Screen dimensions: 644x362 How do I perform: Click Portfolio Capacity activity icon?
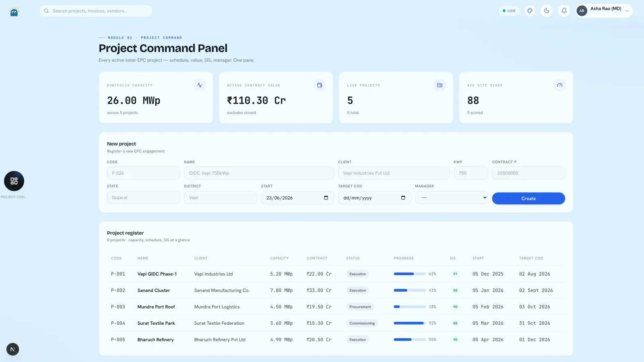pos(200,85)
